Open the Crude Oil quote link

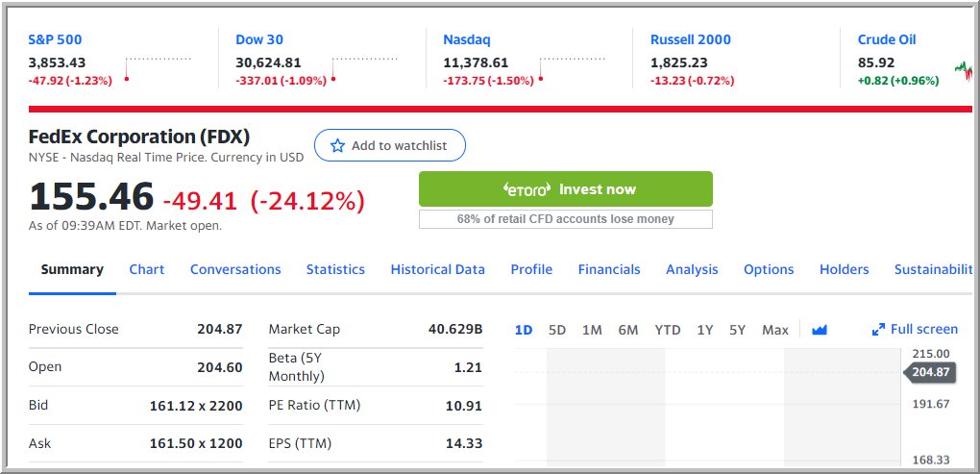(x=887, y=39)
